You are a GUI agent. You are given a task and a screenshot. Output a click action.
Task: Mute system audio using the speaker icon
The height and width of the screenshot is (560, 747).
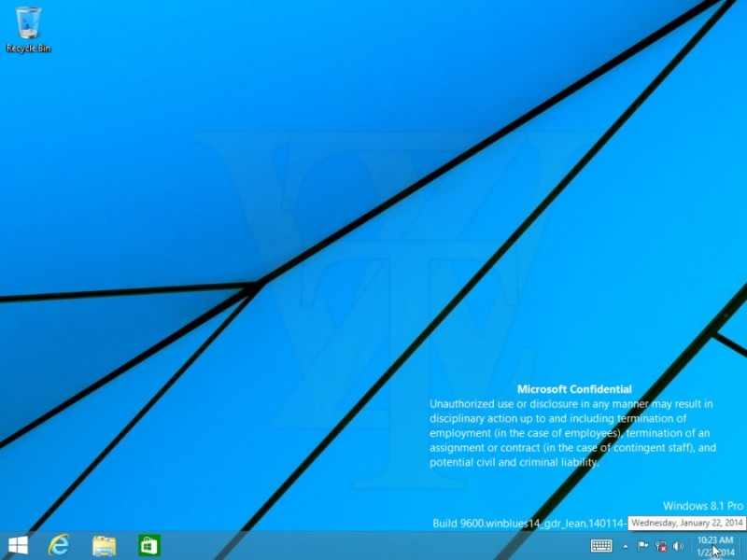tap(678, 545)
